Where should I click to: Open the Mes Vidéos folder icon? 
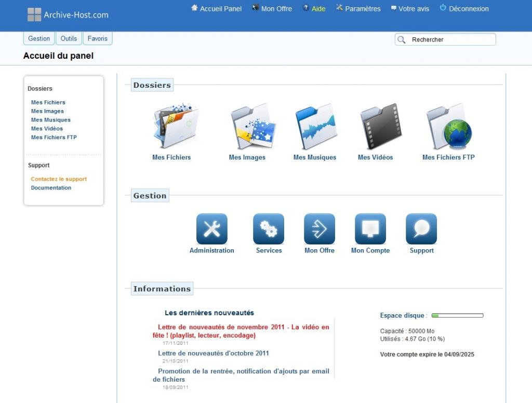[380, 127]
